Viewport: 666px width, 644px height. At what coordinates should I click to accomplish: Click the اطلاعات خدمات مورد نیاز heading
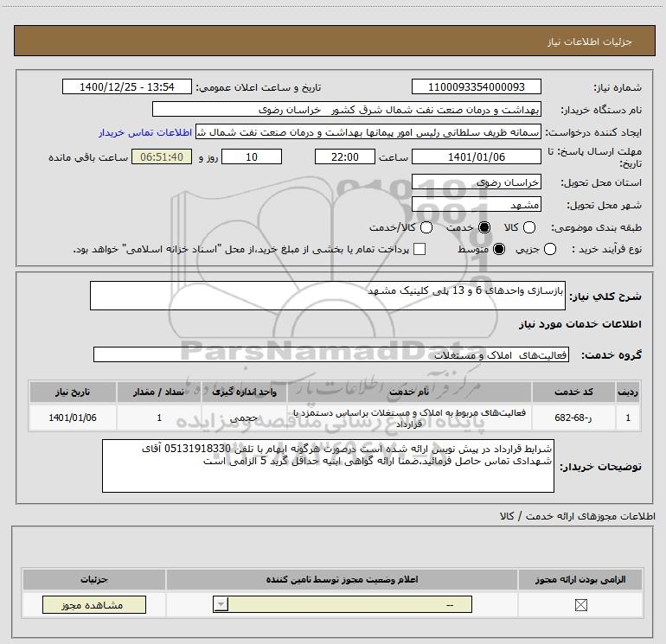pos(580,324)
